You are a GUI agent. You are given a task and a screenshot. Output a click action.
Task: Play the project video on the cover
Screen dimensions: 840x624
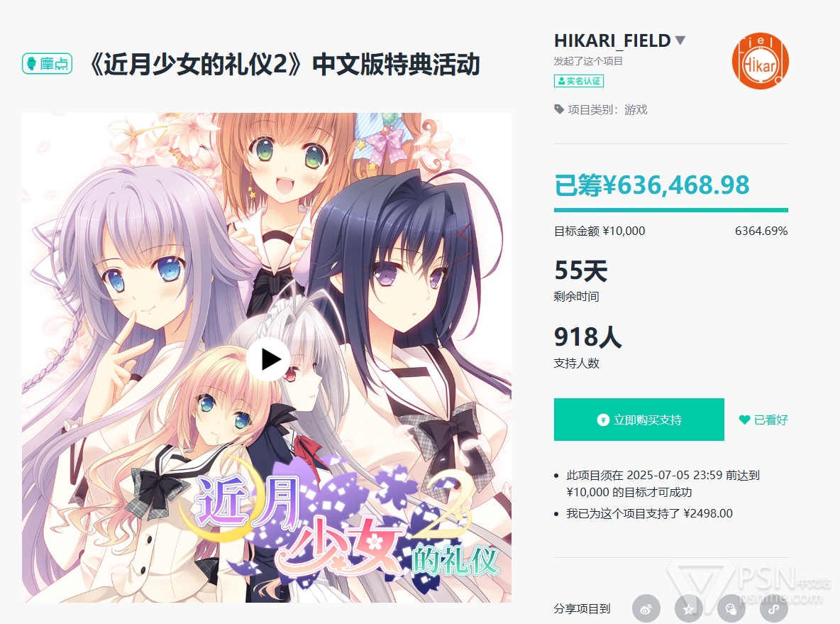pos(269,359)
